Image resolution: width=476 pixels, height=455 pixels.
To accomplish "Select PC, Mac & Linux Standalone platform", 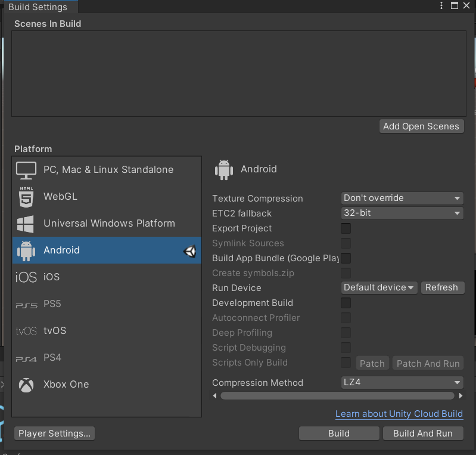I will click(x=107, y=170).
